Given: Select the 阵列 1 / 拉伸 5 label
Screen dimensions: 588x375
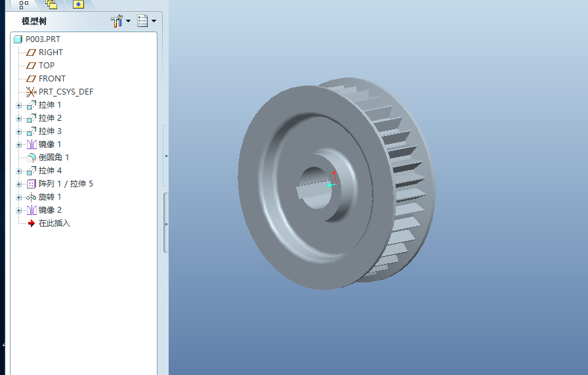Looking at the screenshot, I should click(x=66, y=184).
